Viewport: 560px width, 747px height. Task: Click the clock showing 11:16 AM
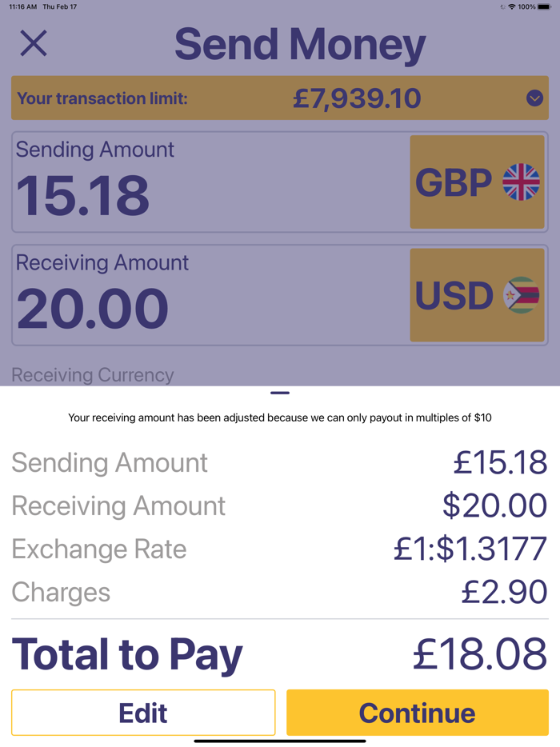click(22, 6)
